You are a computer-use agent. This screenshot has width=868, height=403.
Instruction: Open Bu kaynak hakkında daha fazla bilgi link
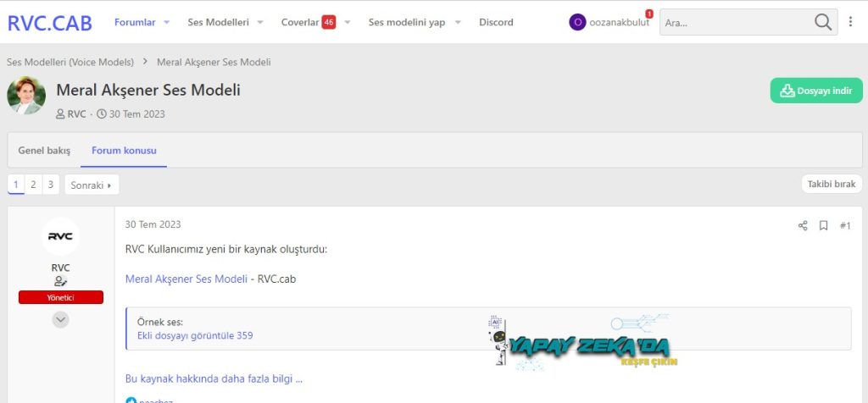[214, 379]
